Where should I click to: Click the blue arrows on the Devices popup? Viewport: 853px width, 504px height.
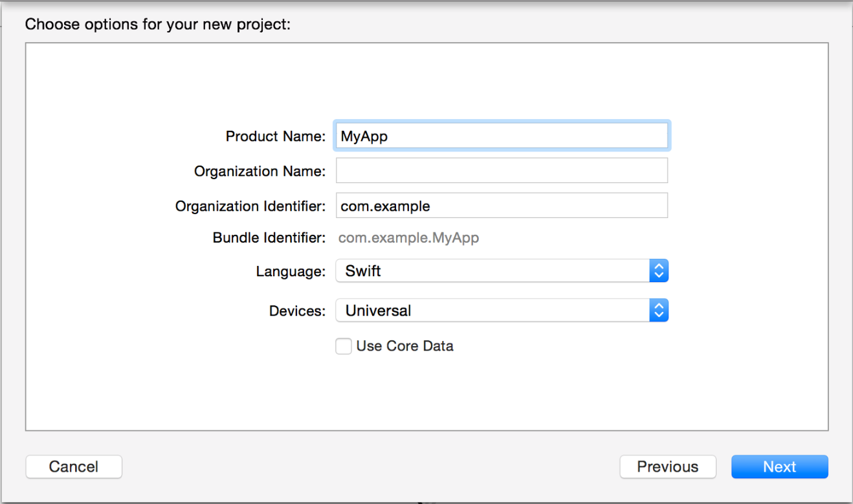pyautogui.click(x=658, y=311)
